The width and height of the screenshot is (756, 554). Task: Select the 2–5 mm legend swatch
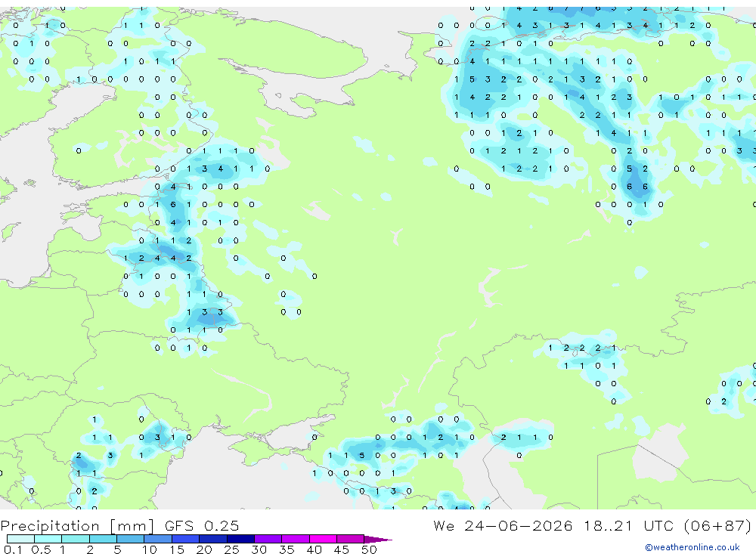103,539
